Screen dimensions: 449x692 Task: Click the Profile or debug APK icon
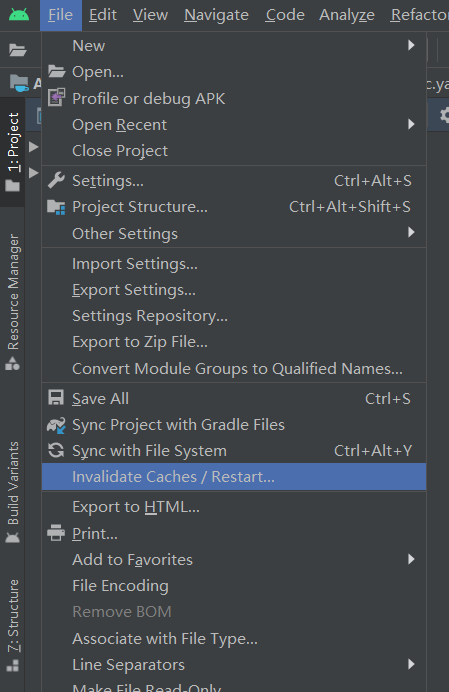click(x=56, y=98)
